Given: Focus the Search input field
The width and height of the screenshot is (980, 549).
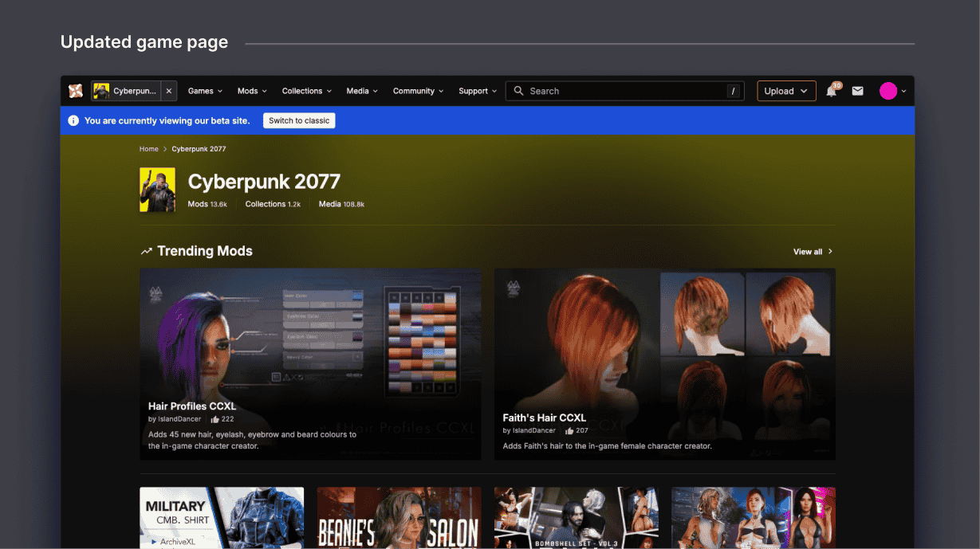Looking at the screenshot, I should 625,91.
